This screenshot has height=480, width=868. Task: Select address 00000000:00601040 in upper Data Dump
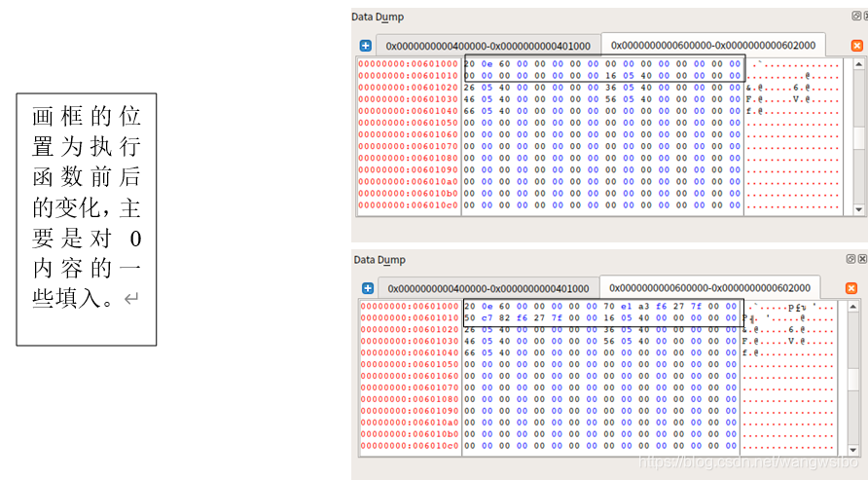[408, 111]
